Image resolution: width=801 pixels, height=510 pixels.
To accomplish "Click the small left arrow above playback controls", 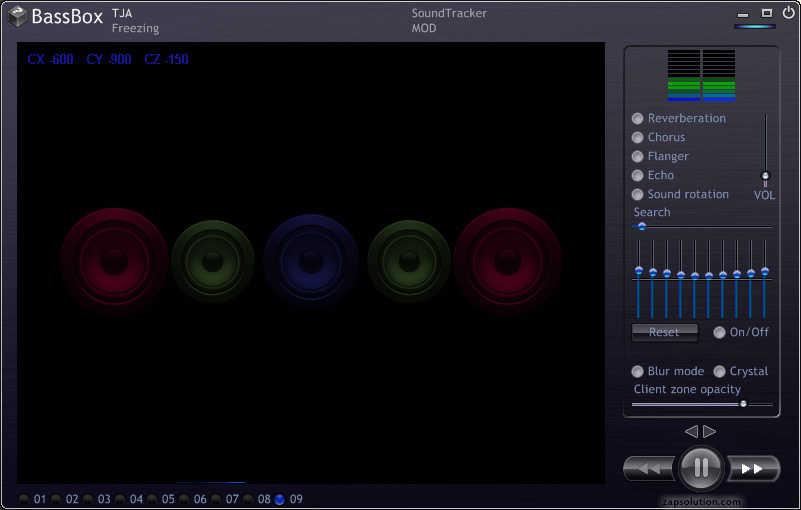I will pos(691,431).
